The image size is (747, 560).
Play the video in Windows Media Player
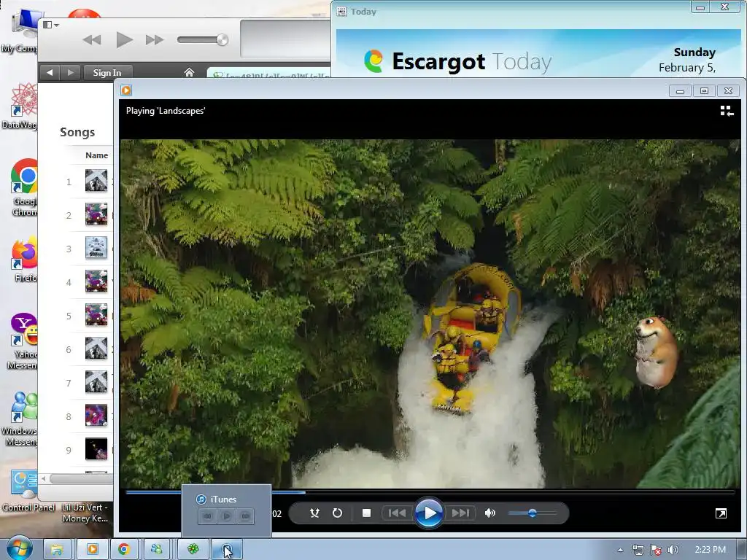click(429, 513)
